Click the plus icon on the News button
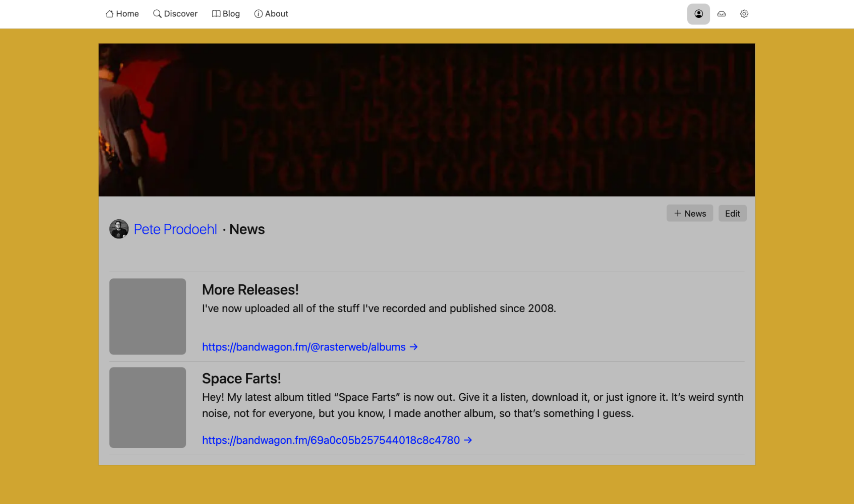Image resolution: width=854 pixels, height=504 pixels. [677, 213]
